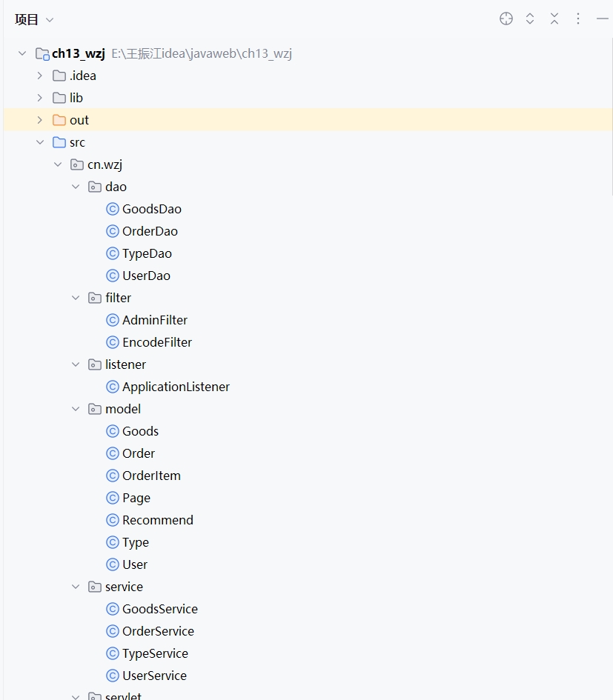Expand the lib folder arrow
This screenshot has width=613, height=700.
[x=40, y=98]
